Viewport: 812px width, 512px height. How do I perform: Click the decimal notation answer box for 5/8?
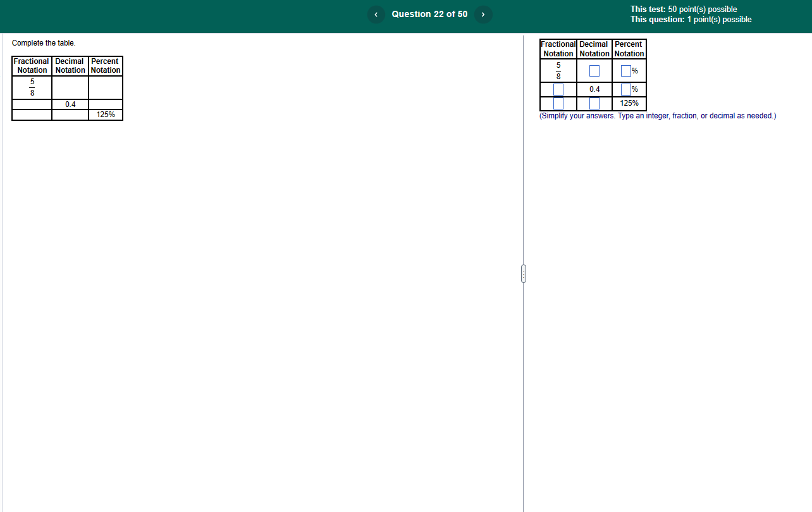coord(594,70)
